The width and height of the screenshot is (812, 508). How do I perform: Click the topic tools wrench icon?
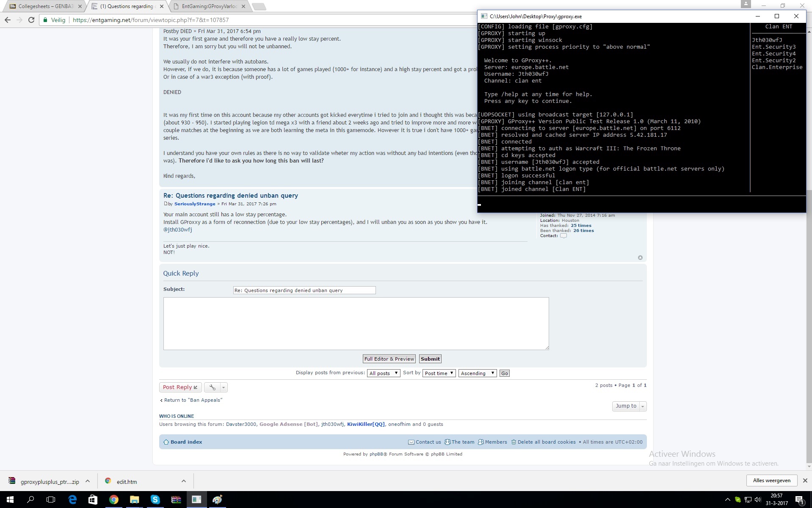tap(213, 387)
